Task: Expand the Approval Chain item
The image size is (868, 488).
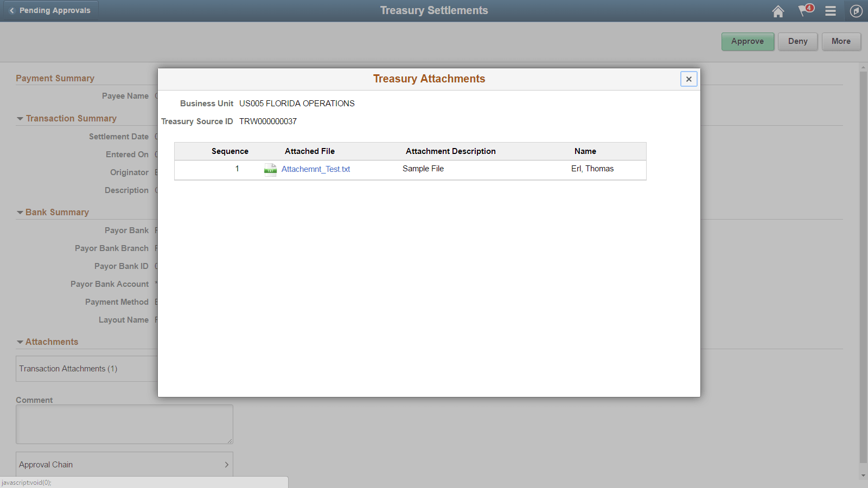Action: coord(227,464)
